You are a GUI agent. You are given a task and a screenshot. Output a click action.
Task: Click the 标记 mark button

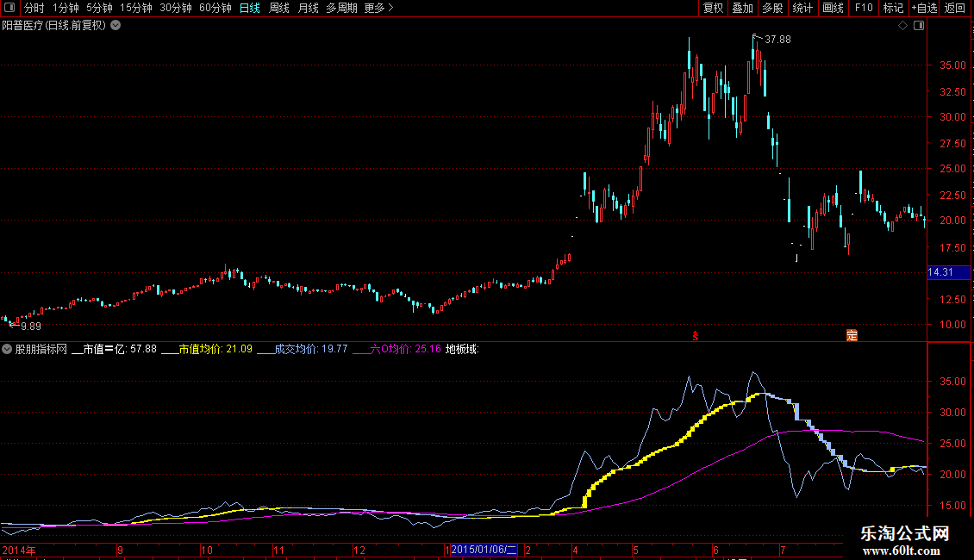coord(893,8)
